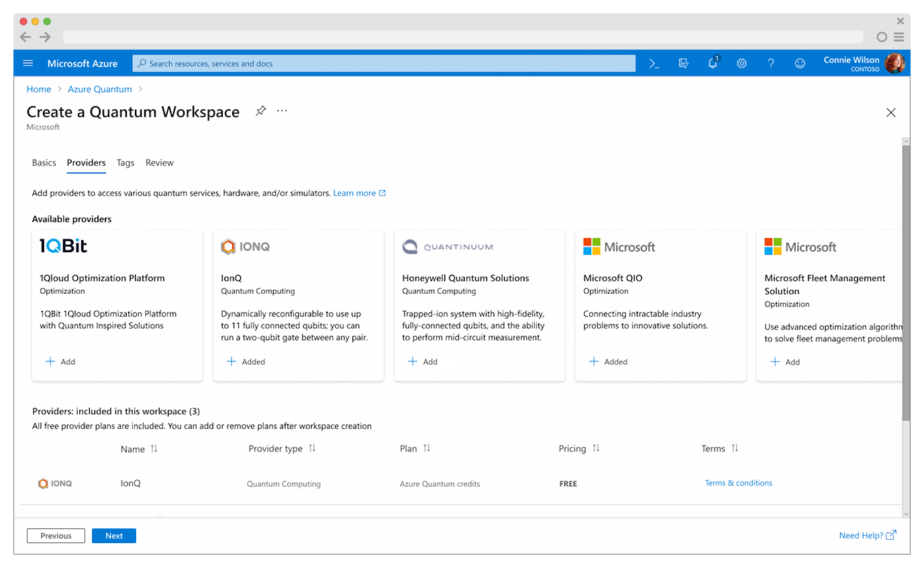The width and height of the screenshot is (924, 568).
Task: Navigate to Home breadcrumb
Action: 39,89
